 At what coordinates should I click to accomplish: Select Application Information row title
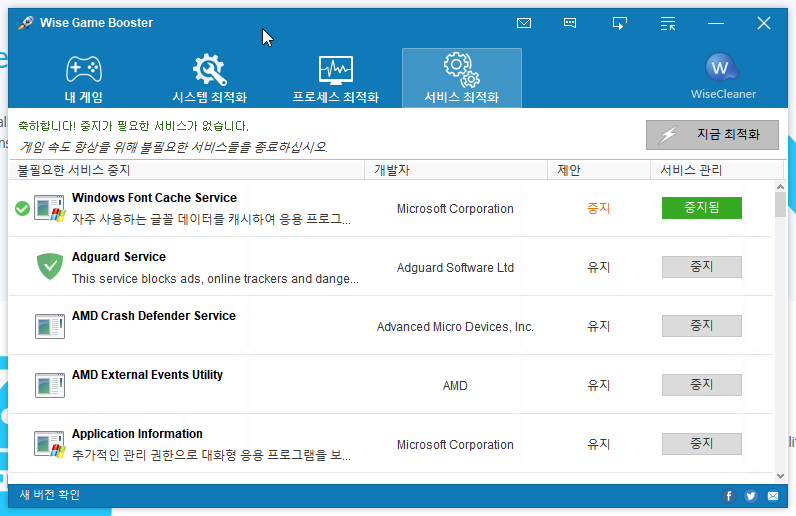coord(137,434)
